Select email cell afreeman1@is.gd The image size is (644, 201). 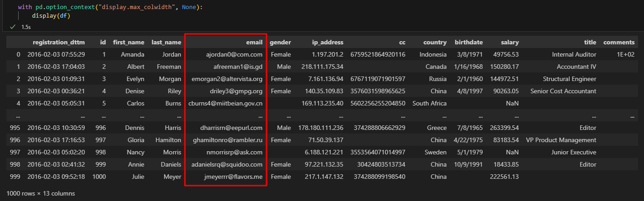238,67
